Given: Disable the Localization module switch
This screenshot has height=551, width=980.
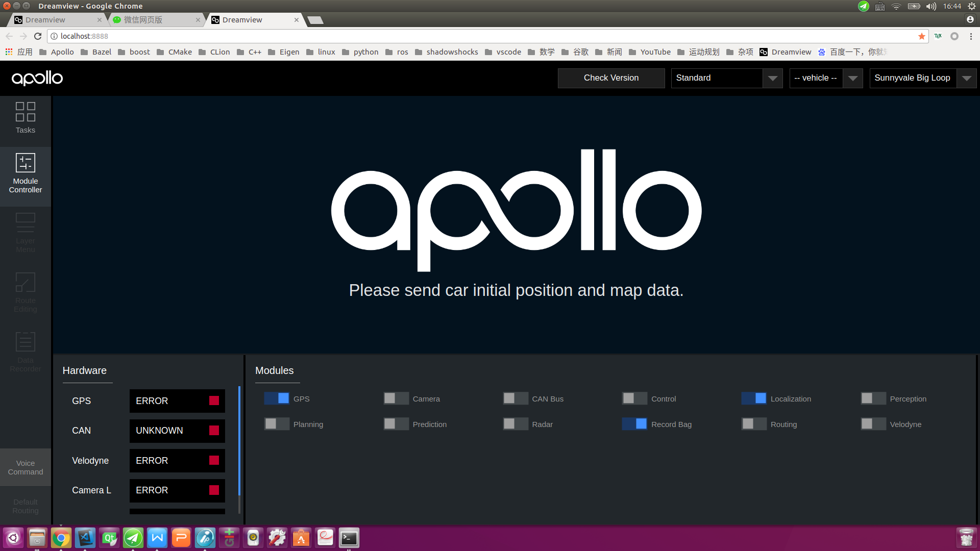Looking at the screenshot, I should (x=753, y=398).
